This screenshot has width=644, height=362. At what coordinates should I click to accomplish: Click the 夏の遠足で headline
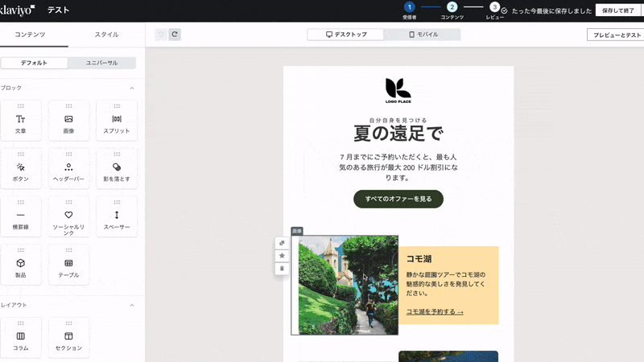398,134
